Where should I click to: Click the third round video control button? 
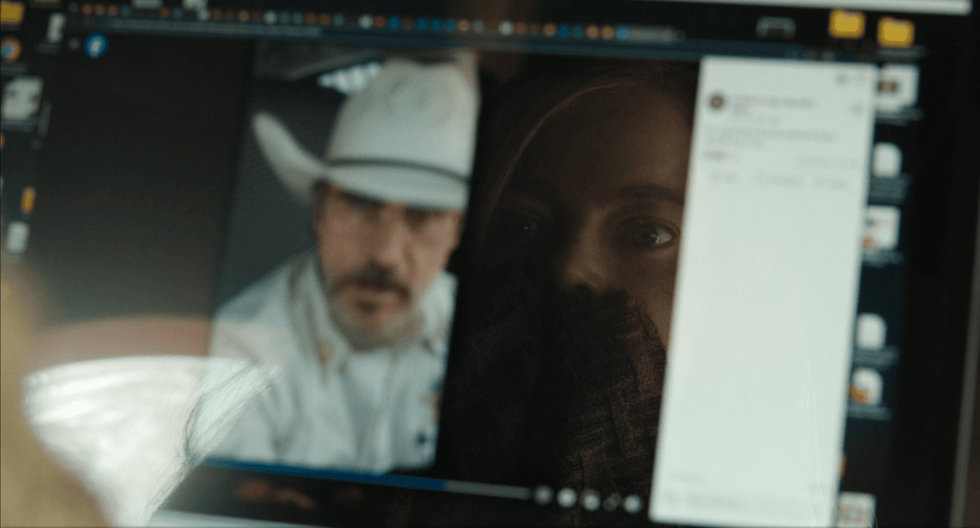(x=590, y=499)
